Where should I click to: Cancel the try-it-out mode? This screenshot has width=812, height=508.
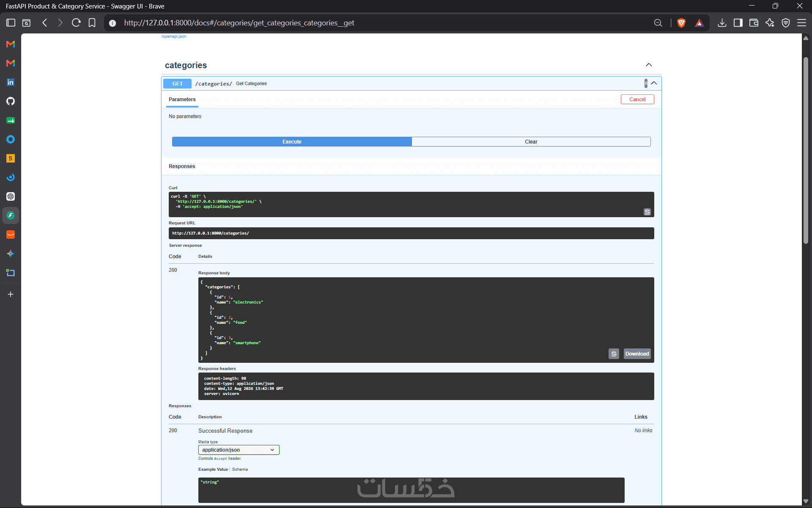pyautogui.click(x=637, y=99)
